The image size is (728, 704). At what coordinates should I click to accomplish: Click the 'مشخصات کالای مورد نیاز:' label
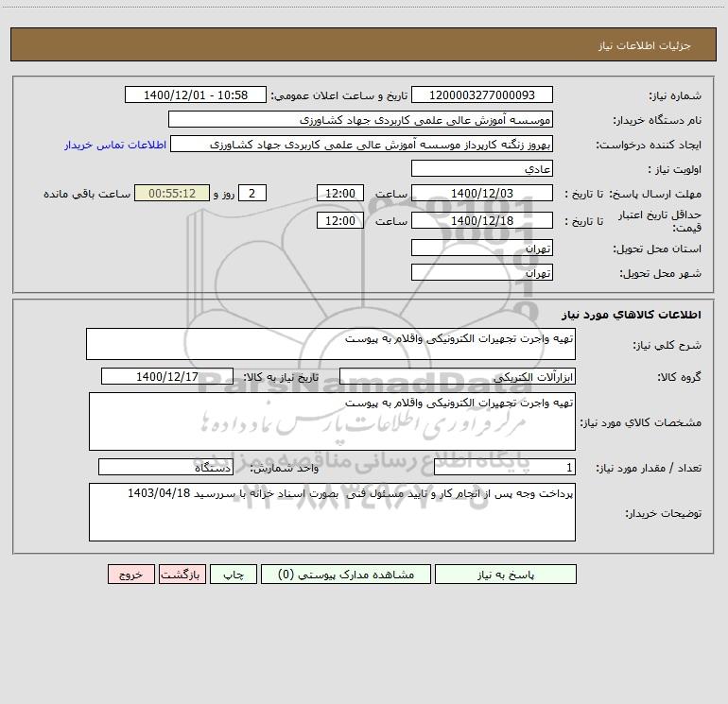tap(641, 422)
